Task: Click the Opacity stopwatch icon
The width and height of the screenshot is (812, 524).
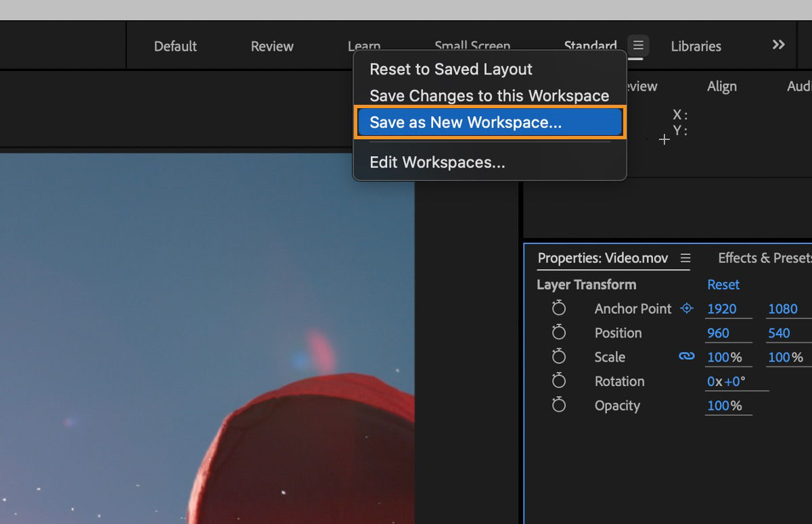Action: 559,405
